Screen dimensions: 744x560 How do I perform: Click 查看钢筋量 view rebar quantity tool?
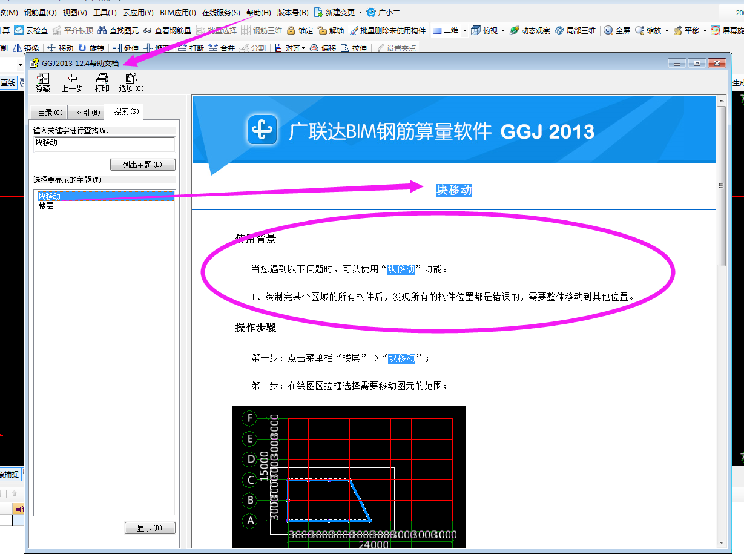(168, 30)
